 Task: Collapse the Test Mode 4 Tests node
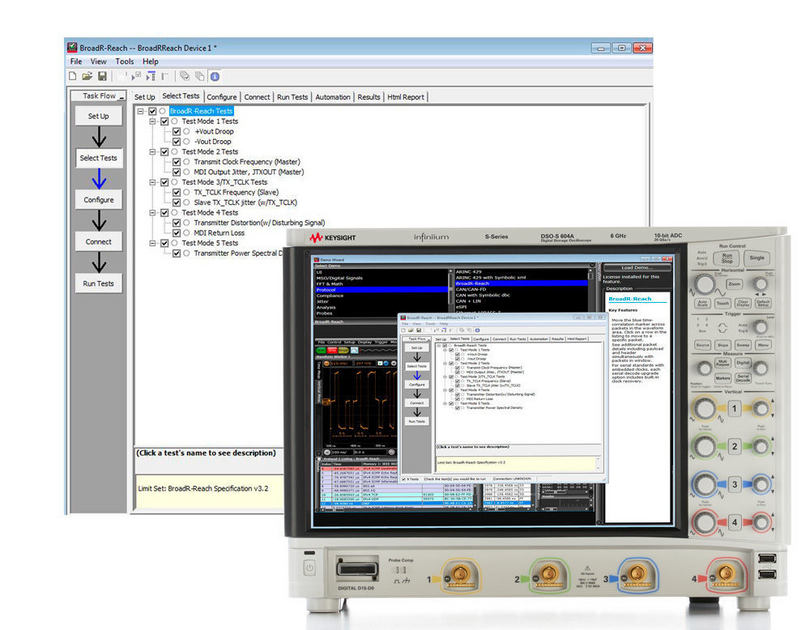[152, 212]
